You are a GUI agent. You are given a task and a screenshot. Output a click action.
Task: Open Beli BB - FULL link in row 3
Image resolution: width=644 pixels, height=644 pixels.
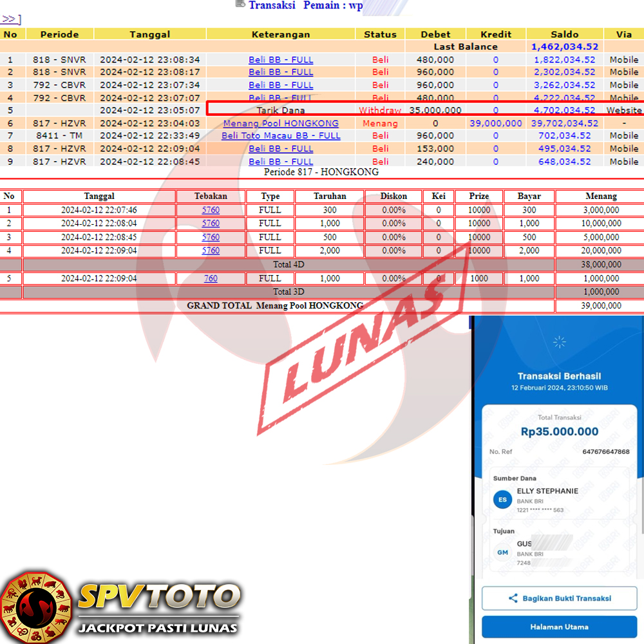point(281,85)
